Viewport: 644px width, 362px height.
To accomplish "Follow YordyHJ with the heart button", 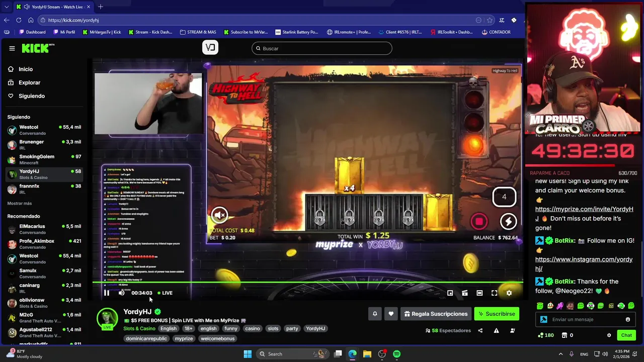I will pos(391,314).
